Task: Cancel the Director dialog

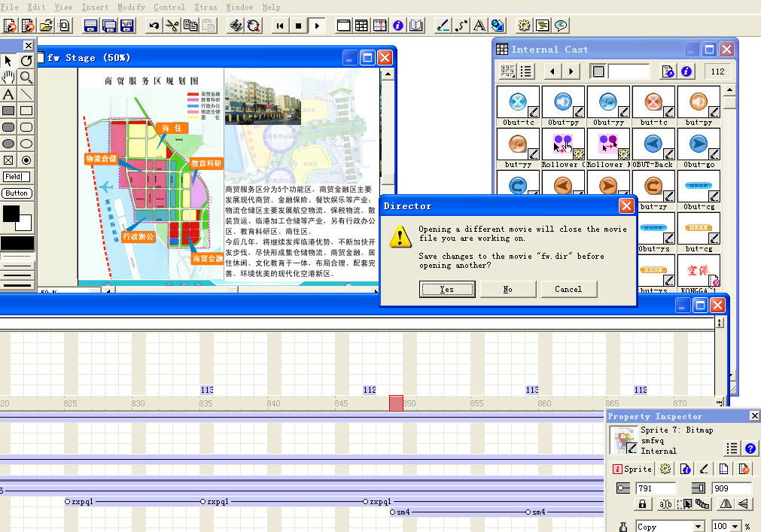Action: point(568,289)
